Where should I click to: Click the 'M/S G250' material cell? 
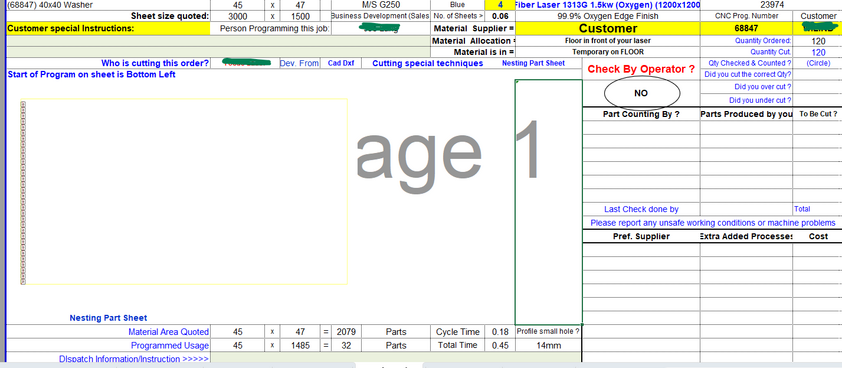381,5
